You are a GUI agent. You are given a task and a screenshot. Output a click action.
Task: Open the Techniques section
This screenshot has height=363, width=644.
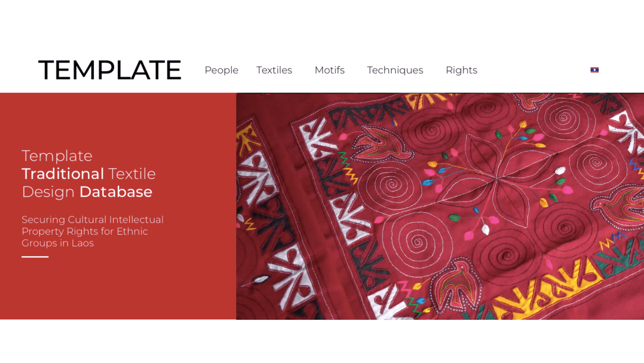[x=395, y=70]
